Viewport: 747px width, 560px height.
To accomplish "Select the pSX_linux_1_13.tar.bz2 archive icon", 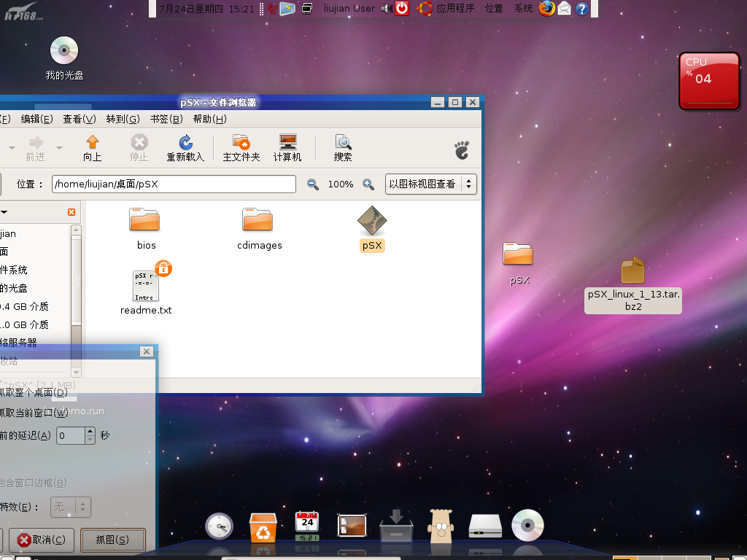I will point(632,271).
